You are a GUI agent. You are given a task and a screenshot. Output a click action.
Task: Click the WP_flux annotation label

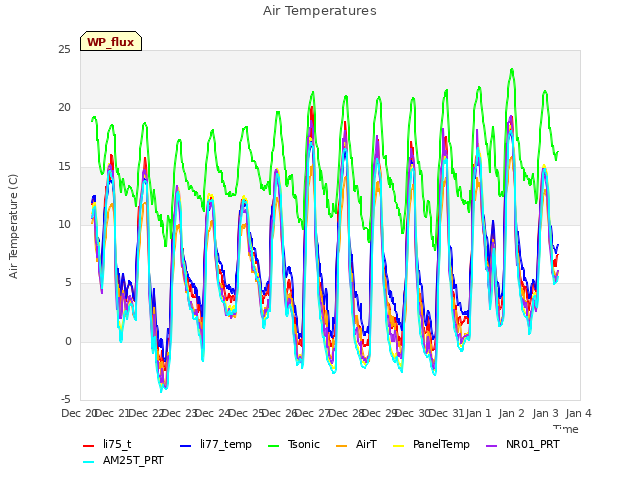tap(111, 42)
